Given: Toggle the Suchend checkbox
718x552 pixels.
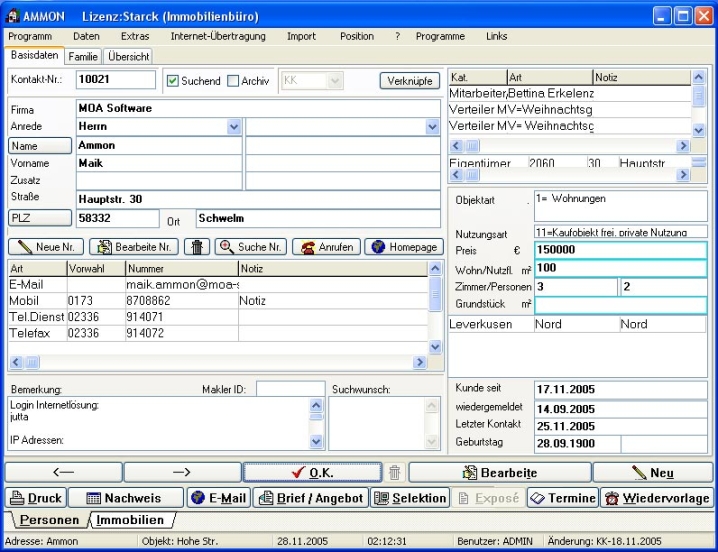Looking at the screenshot, I should point(173,81).
